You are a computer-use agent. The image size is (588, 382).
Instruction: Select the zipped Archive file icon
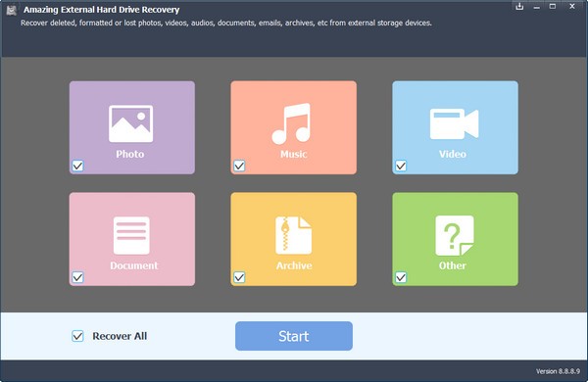[293, 235]
